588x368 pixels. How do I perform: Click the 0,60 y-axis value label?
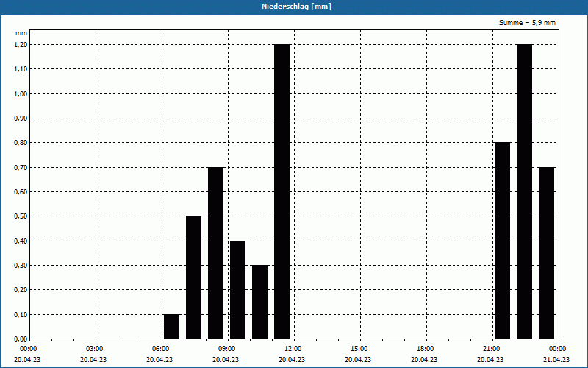tap(21, 192)
